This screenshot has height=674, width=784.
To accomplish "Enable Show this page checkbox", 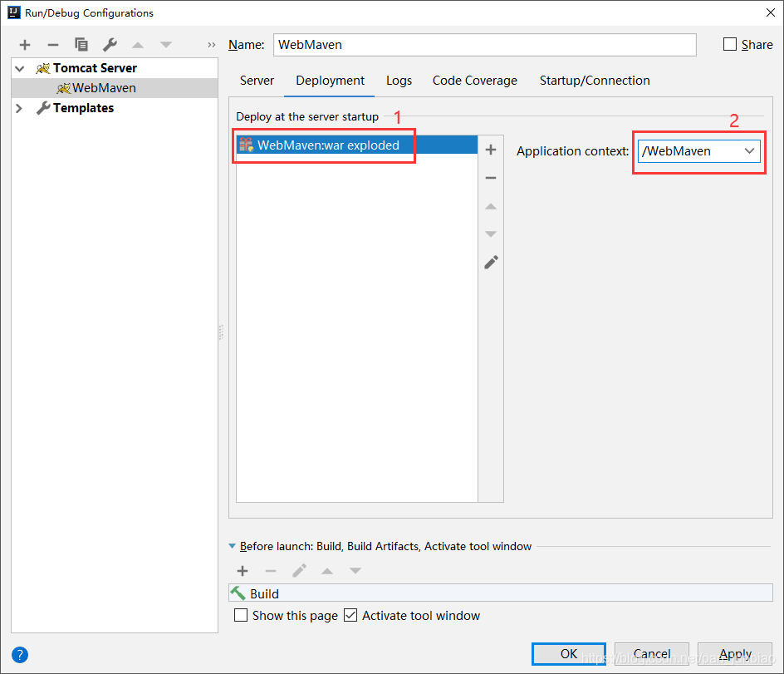I will coord(241,615).
